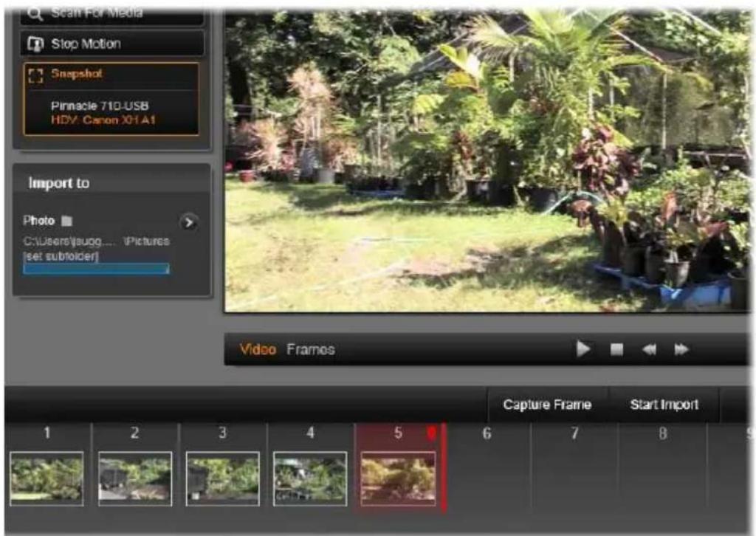This screenshot has width=756, height=536.
Task: Select captured frame thumbnail 3
Action: [223, 478]
